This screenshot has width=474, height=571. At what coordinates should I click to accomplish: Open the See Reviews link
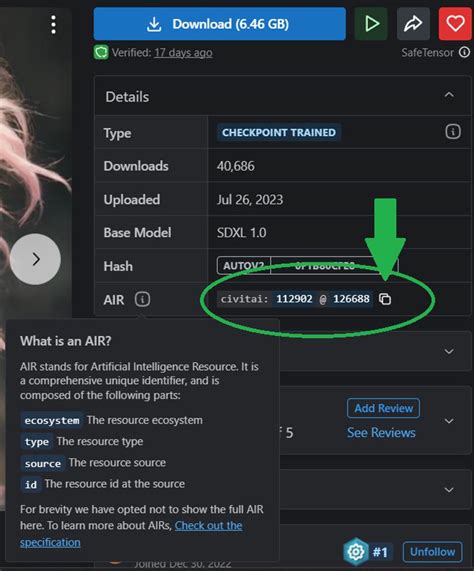381,433
